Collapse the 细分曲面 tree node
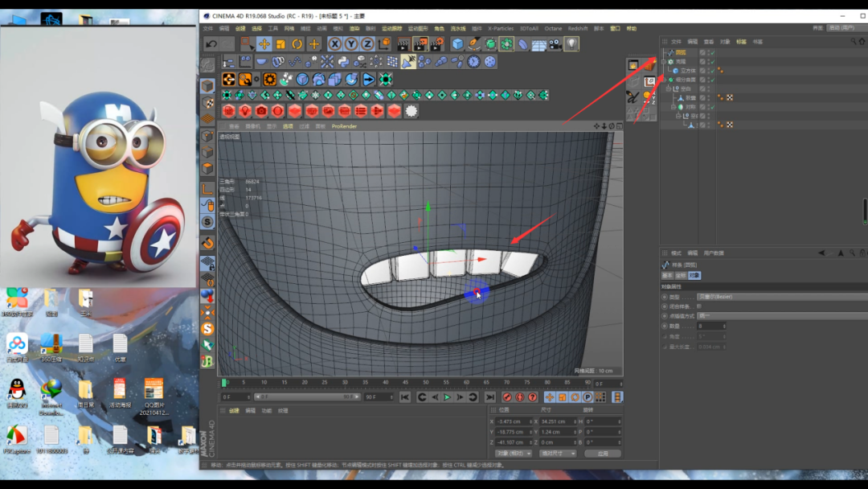 664,79
